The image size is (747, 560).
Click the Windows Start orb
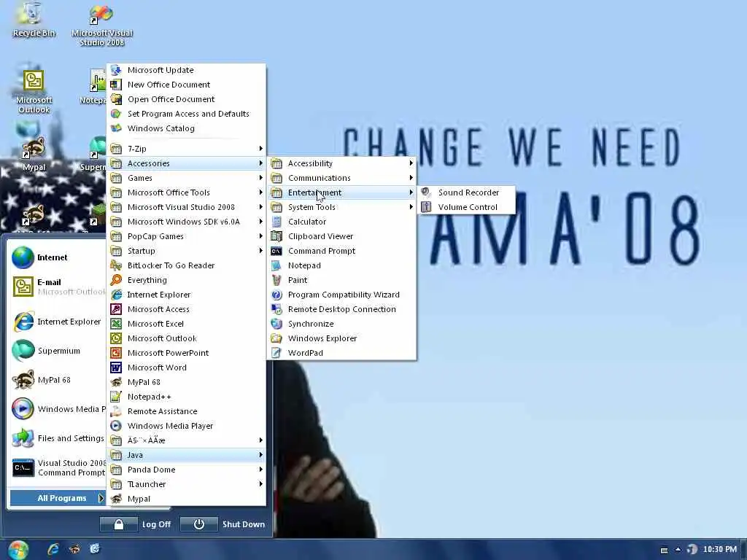pyautogui.click(x=18, y=550)
